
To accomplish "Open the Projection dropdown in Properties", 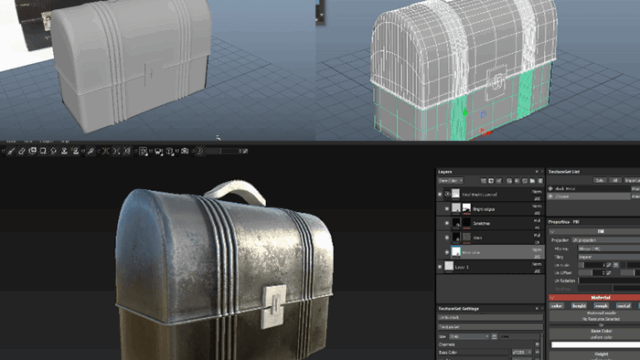I will click(x=606, y=240).
